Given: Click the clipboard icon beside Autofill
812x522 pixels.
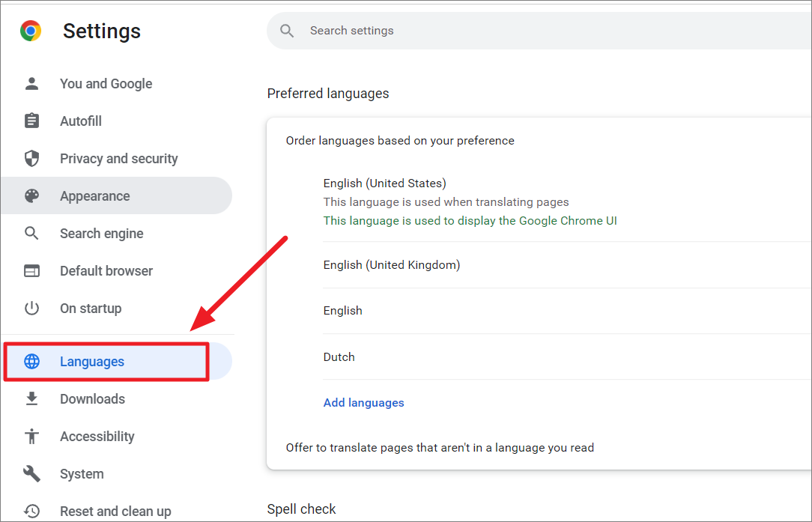Looking at the screenshot, I should tap(31, 121).
